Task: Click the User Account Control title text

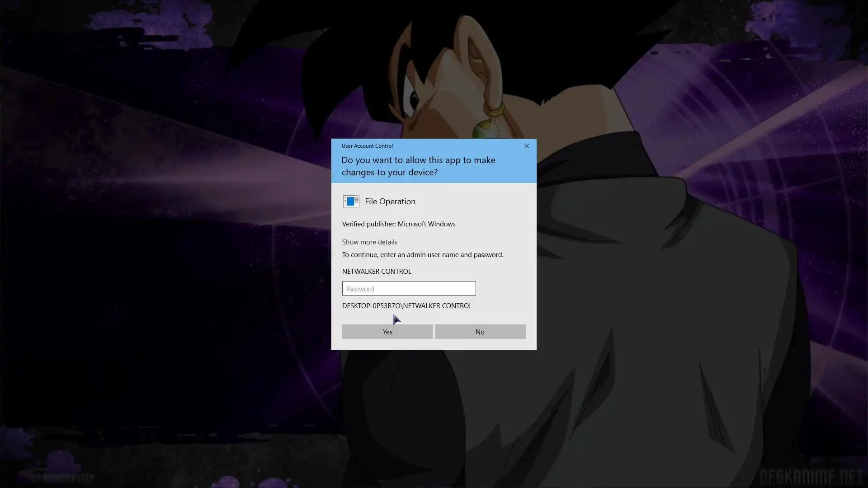Action: [367, 146]
